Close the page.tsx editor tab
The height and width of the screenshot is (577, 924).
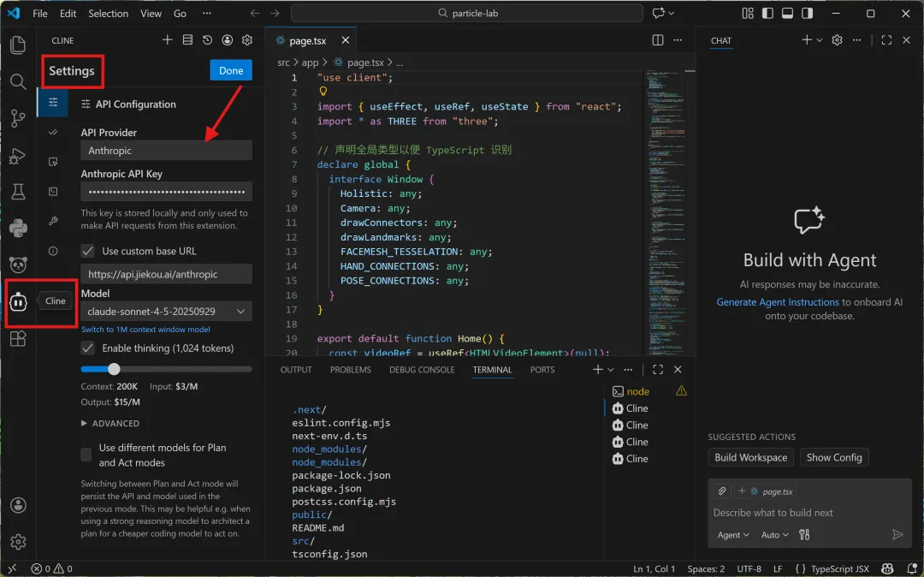[x=346, y=40]
